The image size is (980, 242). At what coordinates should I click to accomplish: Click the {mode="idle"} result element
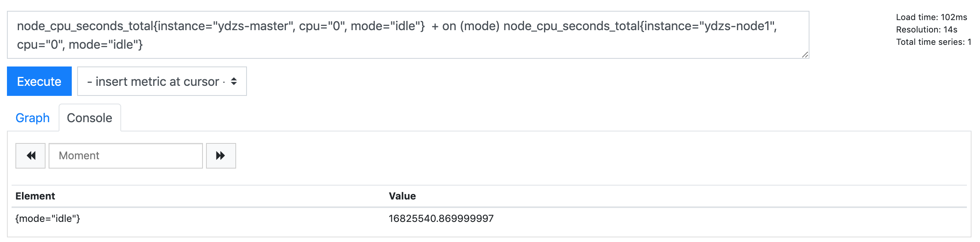pyautogui.click(x=48, y=218)
